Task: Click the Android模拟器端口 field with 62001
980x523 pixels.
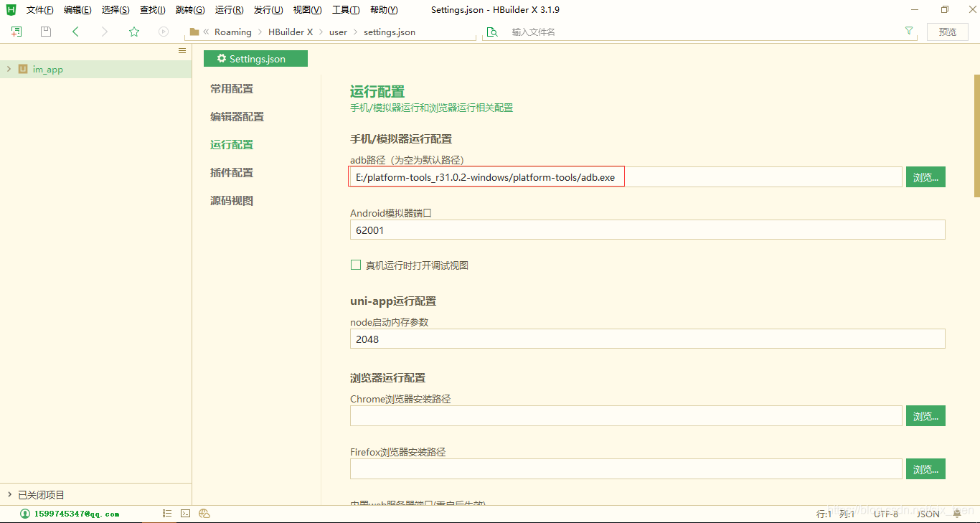Action: tap(648, 230)
